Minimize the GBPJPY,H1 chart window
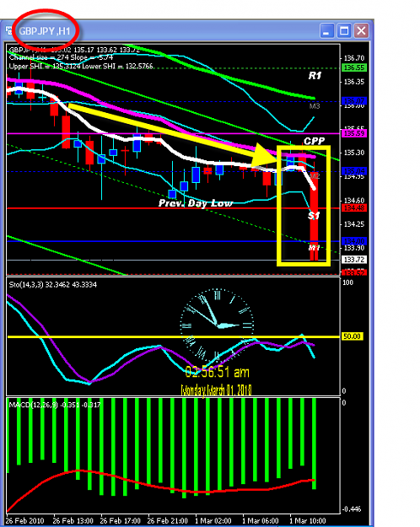 [x=326, y=31]
